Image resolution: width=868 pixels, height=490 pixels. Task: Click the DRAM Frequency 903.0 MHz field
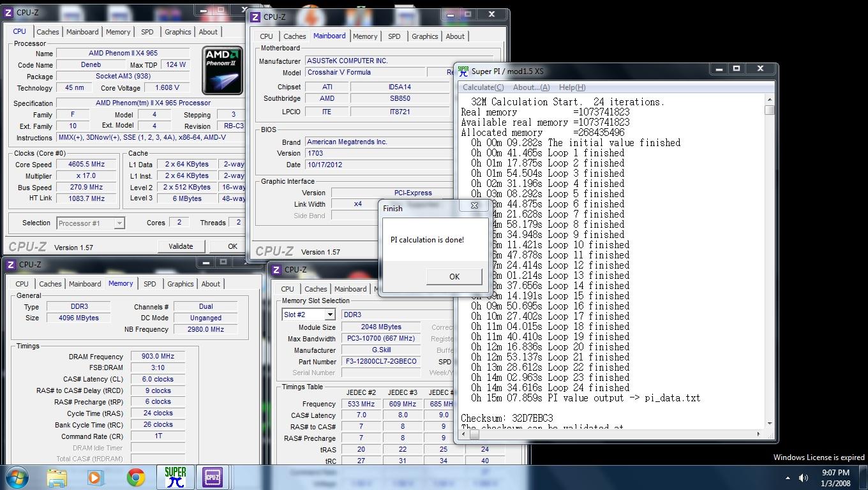click(158, 357)
